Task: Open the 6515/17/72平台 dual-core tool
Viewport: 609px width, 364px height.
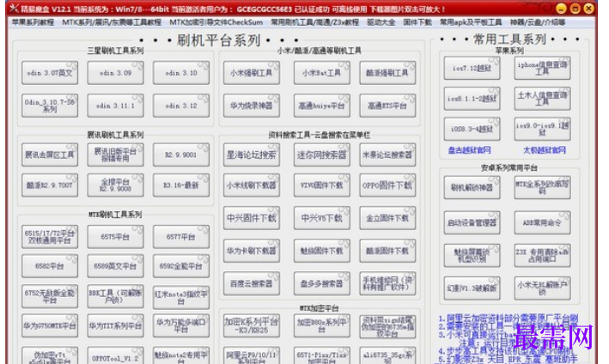Action: coord(50,236)
